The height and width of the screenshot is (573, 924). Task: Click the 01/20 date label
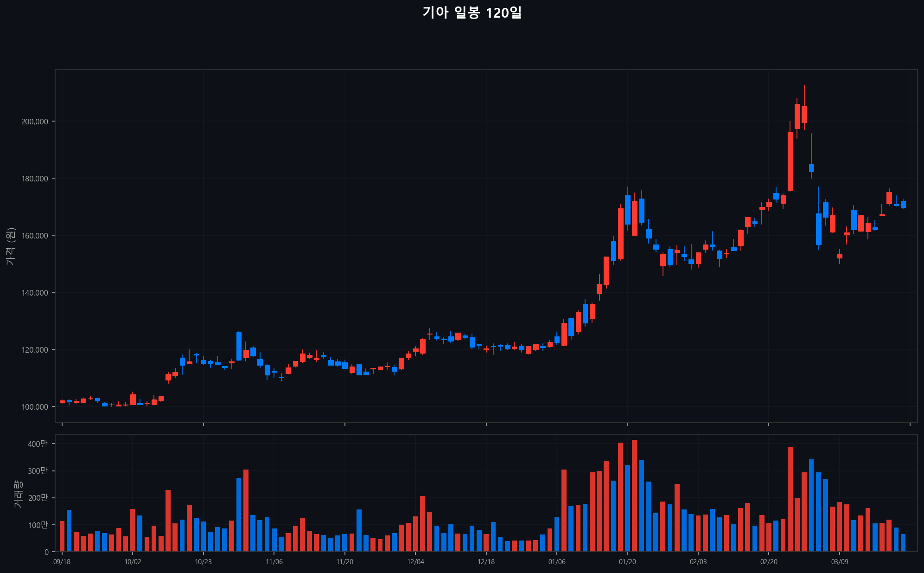627,562
